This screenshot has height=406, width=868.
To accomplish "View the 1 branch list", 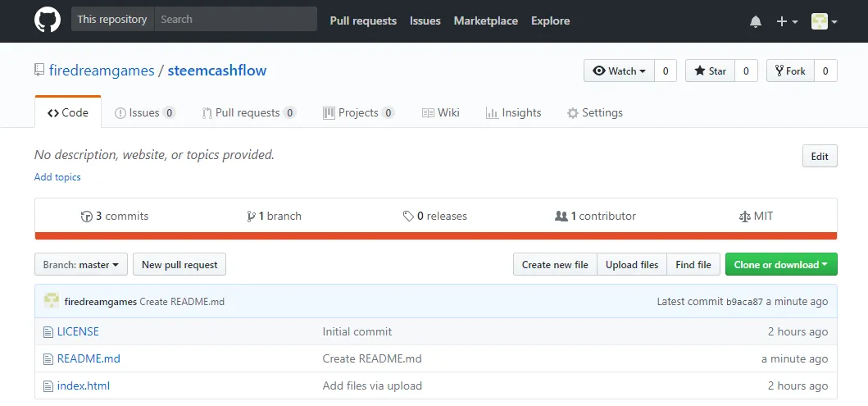I will [x=274, y=216].
